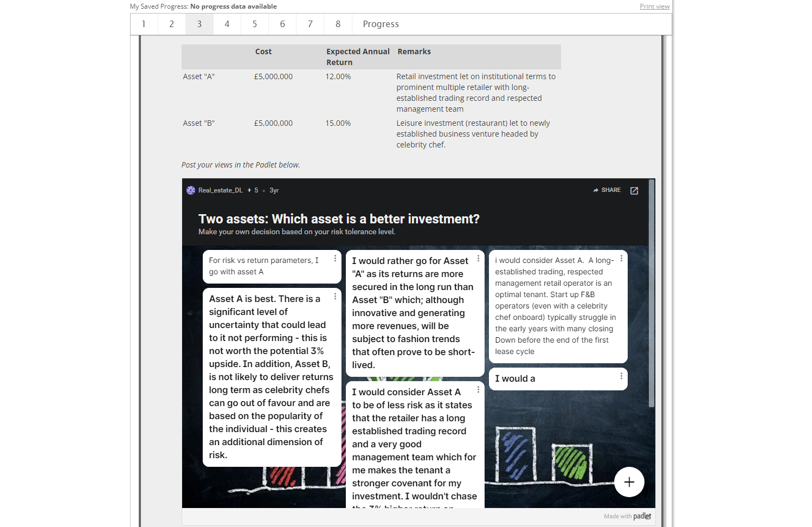Image resolution: width=812 pixels, height=527 pixels.
Task: Select page tab 3
Action: [199, 24]
